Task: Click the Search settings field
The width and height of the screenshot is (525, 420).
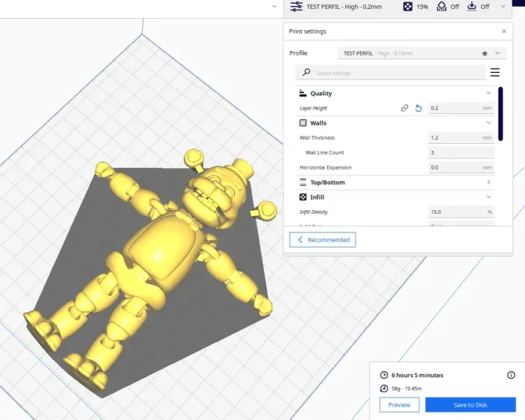Action: tap(391, 73)
